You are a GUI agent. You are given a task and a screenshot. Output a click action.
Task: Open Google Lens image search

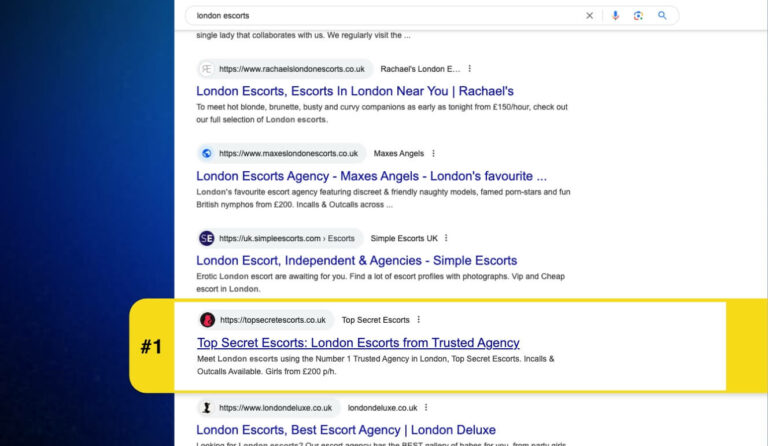point(638,16)
